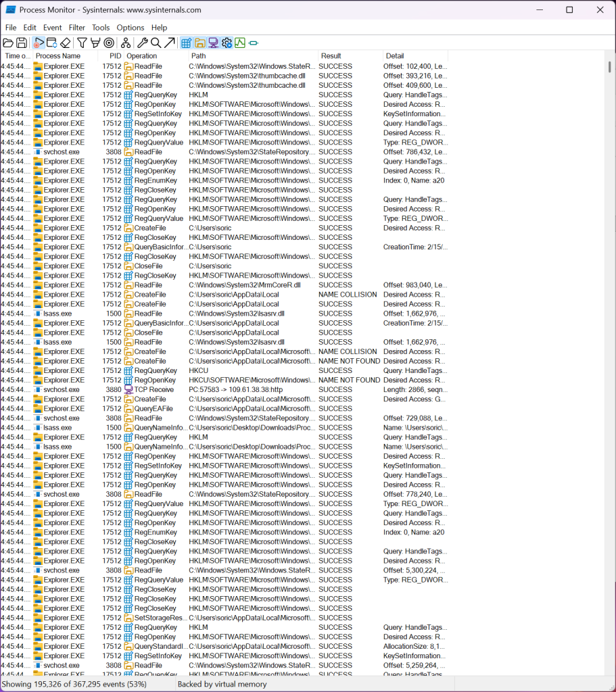Click the CreateFile file icon in the C:\Users\soric row

coord(128,228)
